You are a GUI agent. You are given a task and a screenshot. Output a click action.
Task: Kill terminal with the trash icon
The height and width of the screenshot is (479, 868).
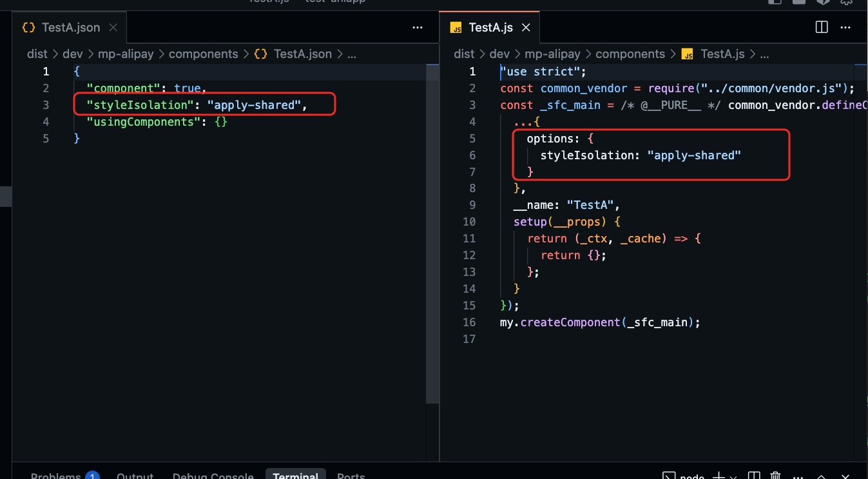point(776,476)
